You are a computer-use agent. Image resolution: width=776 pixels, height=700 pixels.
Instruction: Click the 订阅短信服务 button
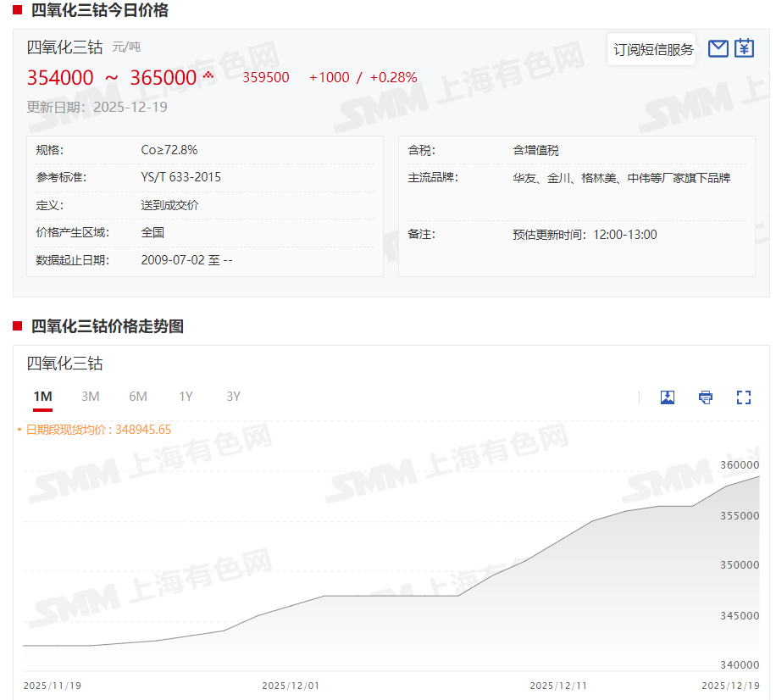pyautogui.click(x=653, y=49)
